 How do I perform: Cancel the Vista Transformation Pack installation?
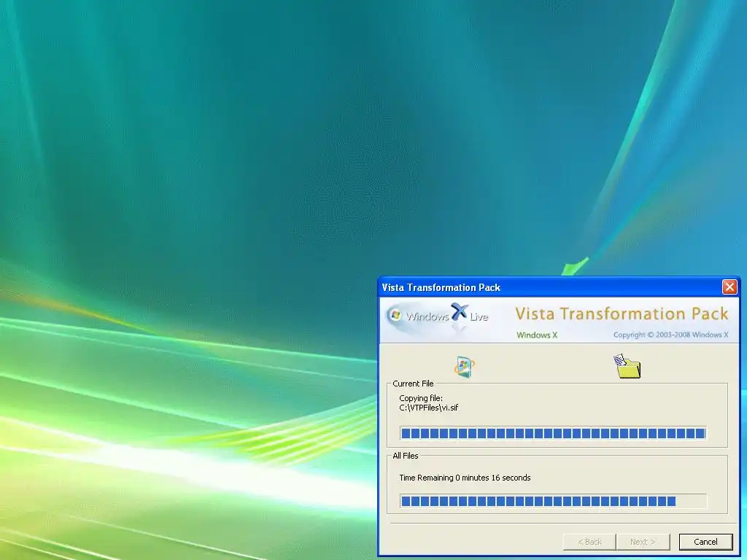click(705, 542)
